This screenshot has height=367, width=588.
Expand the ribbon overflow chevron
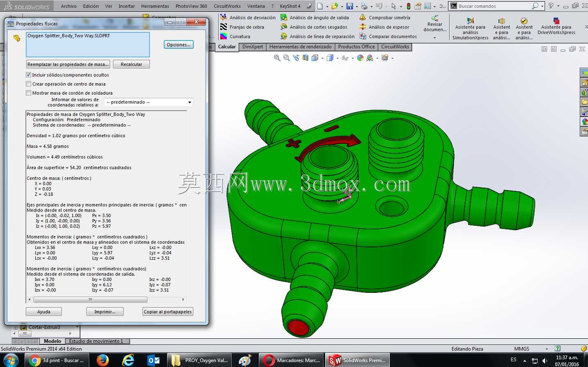(x=586, y=27)
